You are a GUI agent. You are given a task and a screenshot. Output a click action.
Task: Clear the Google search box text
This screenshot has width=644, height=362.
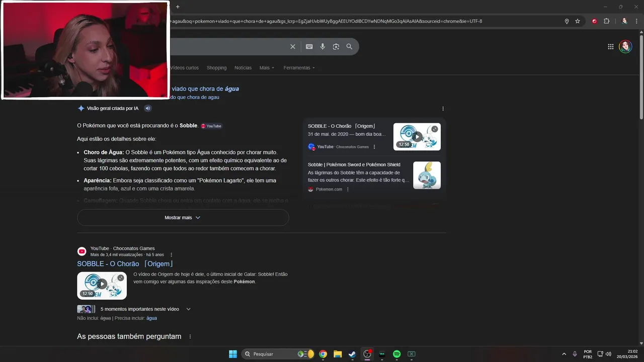[293, 46]
